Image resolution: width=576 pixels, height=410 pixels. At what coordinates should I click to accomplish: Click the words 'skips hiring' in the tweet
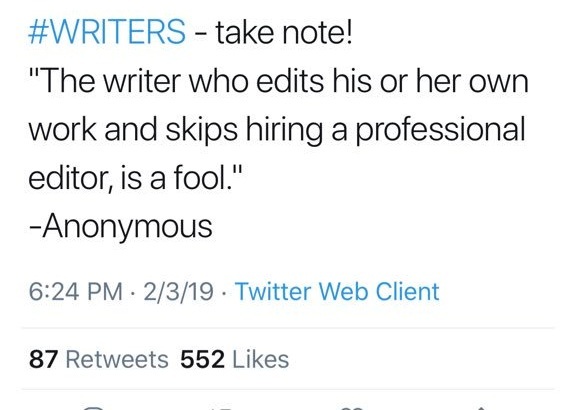[x=244, y=130]
